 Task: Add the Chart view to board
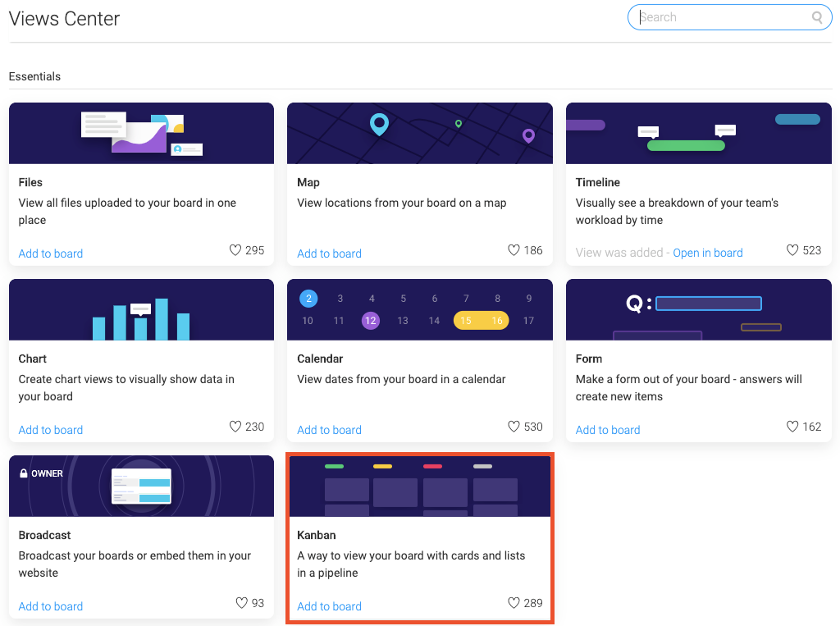point(51,430)
